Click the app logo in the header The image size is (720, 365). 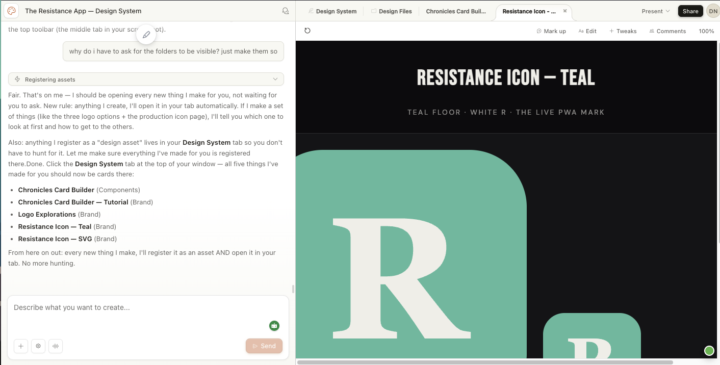pos(11,11)
